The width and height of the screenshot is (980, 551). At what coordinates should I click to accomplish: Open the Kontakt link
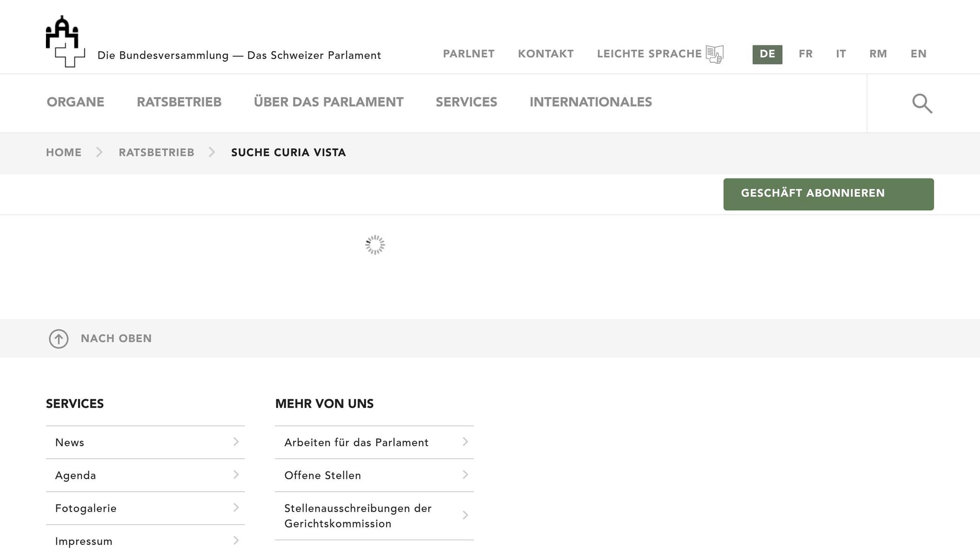[546, 54]
